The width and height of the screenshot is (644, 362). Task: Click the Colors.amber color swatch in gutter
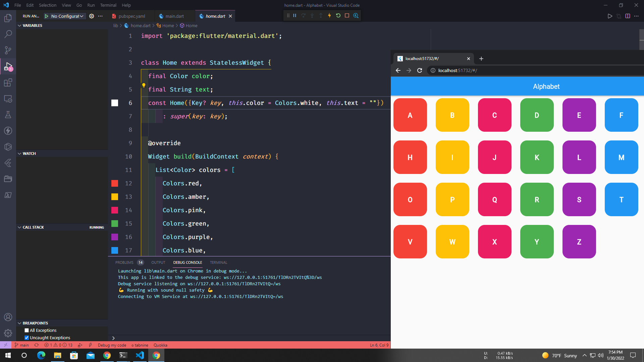pos(115,197)
